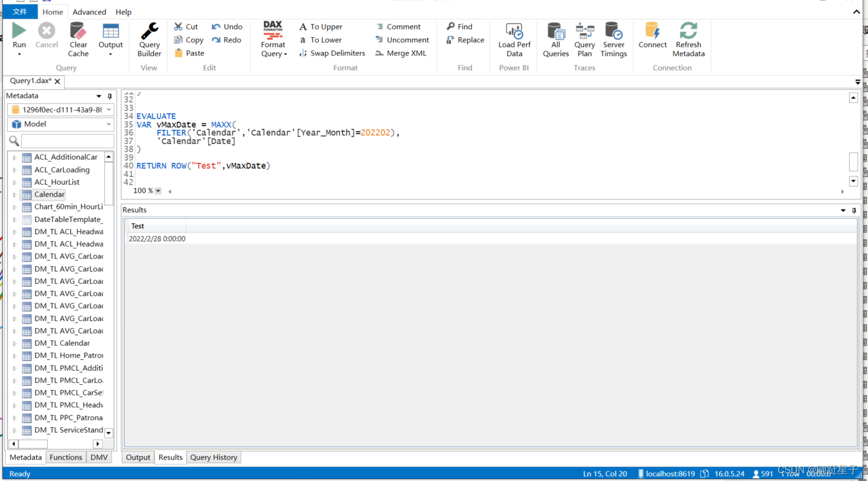
Task: Click Clear Cache in the Query group
Action: [x=78, y=38]
